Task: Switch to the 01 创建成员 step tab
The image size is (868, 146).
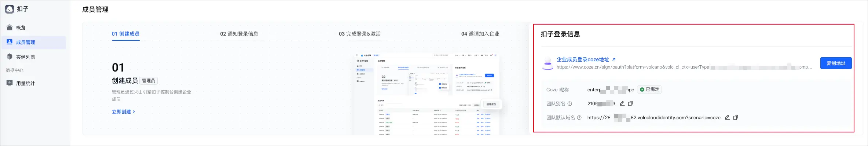Action: click(x=125, y=34)
